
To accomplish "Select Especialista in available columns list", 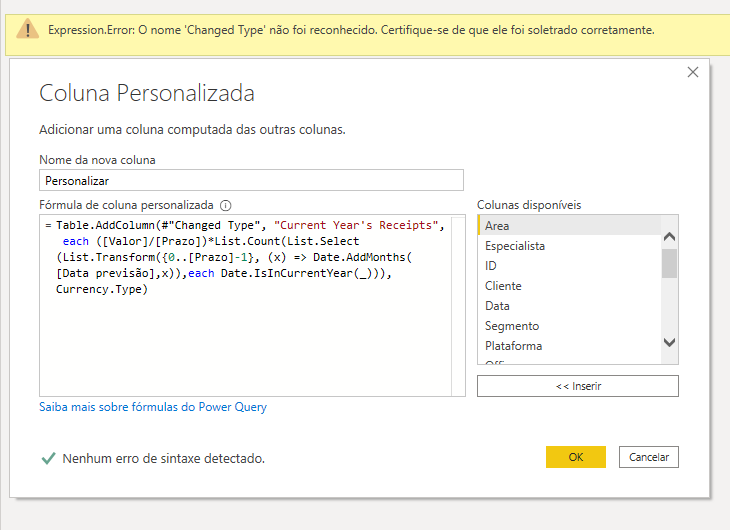I will (569, 246).
